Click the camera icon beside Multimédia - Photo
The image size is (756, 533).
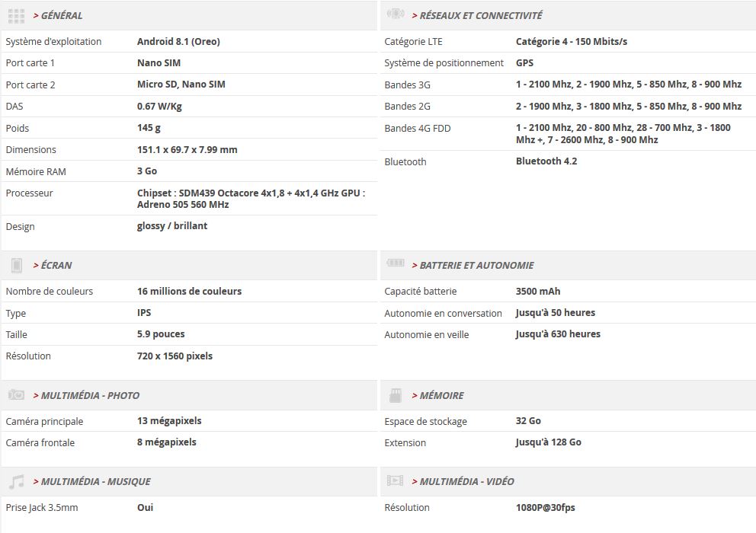pos(16,394)
